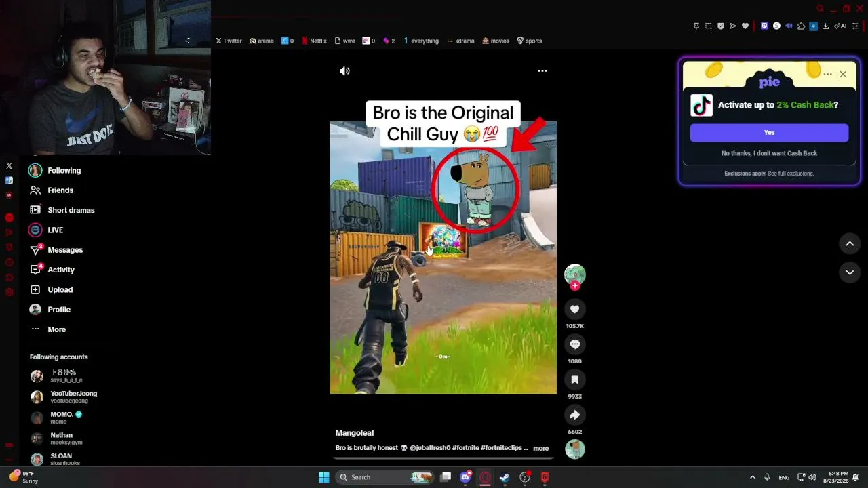Open the LIVE section

point(46,230)
